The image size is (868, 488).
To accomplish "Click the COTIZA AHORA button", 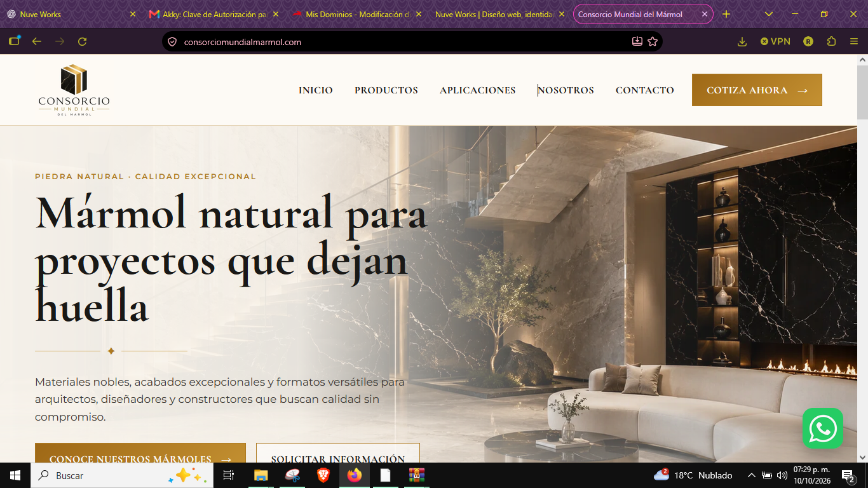I will (757, 90).
